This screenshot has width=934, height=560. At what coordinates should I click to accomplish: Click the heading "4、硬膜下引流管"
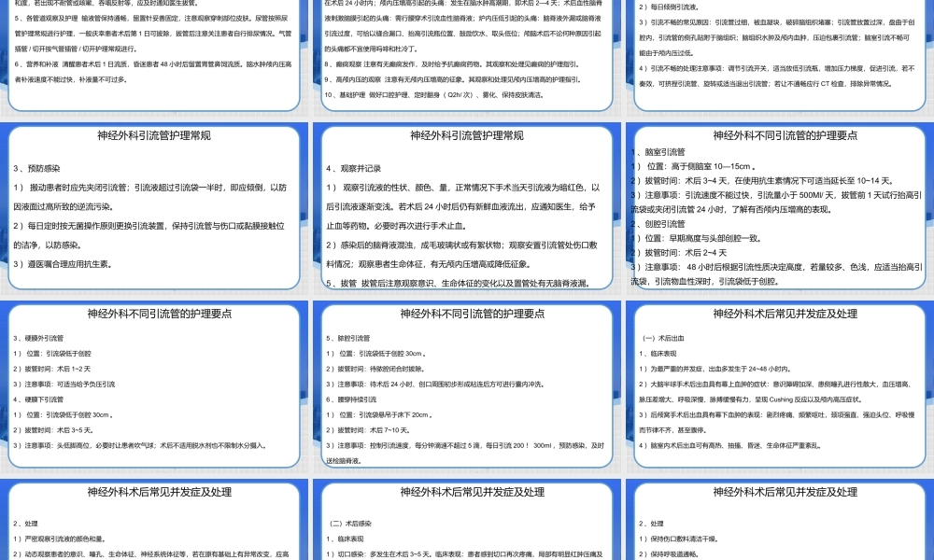click(38, 399)
